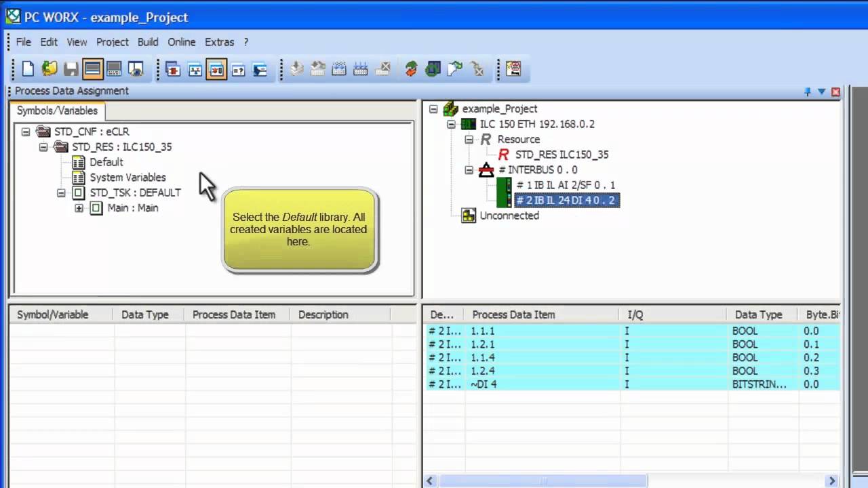
Task: Click the Save floppy disk icon
Action: point(71,68)
